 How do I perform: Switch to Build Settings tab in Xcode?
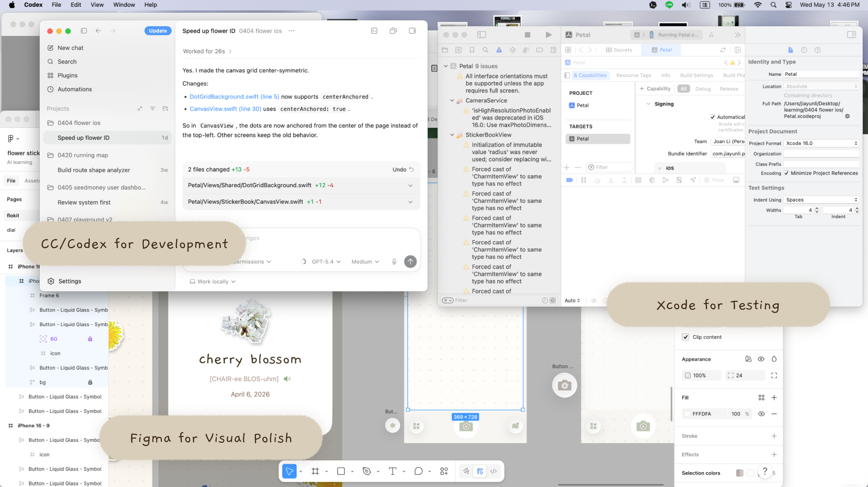pos(696,75)
